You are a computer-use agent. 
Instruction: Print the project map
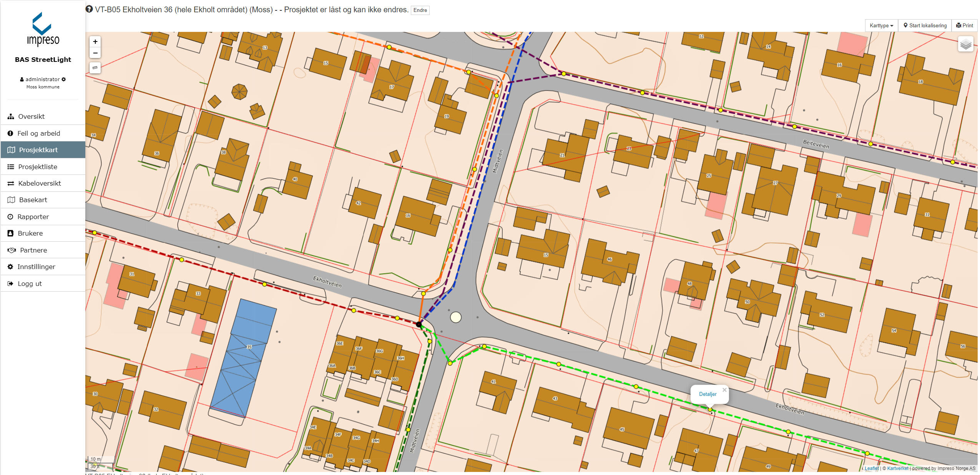pyautogui.click(x=964, y=25)
